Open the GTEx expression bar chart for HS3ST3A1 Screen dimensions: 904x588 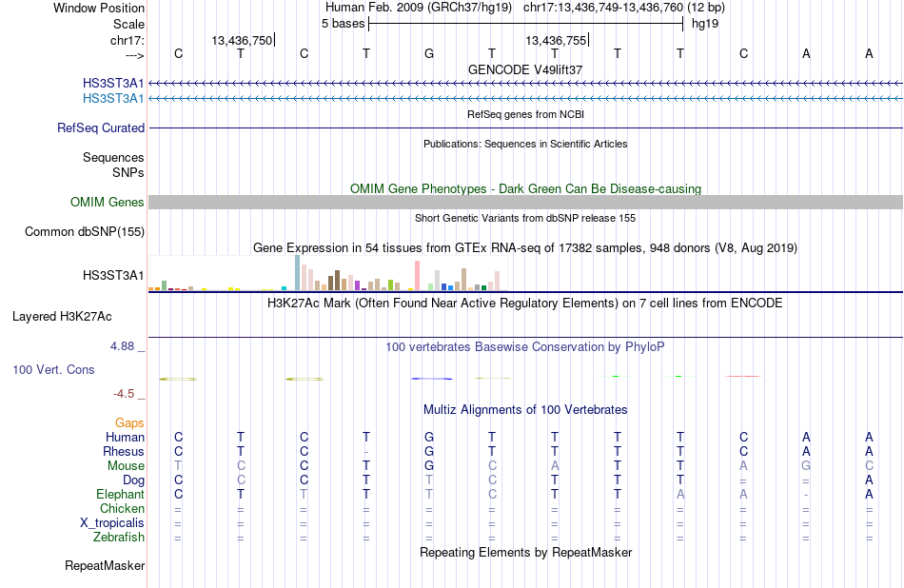327,273
